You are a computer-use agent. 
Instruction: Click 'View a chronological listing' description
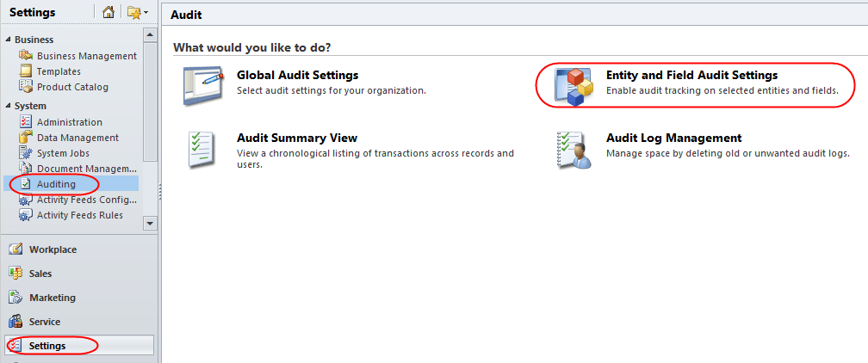(375, 158)
